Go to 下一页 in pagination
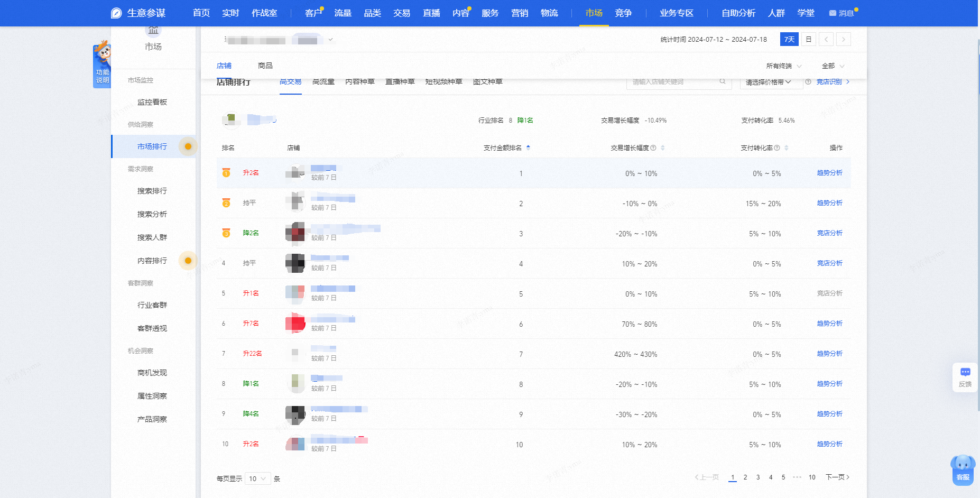 tap(837, 477)
